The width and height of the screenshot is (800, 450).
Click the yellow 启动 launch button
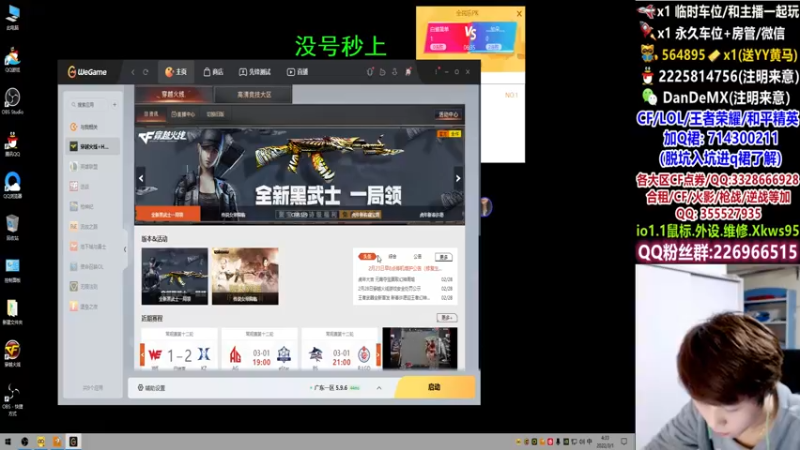click(435, 387)
